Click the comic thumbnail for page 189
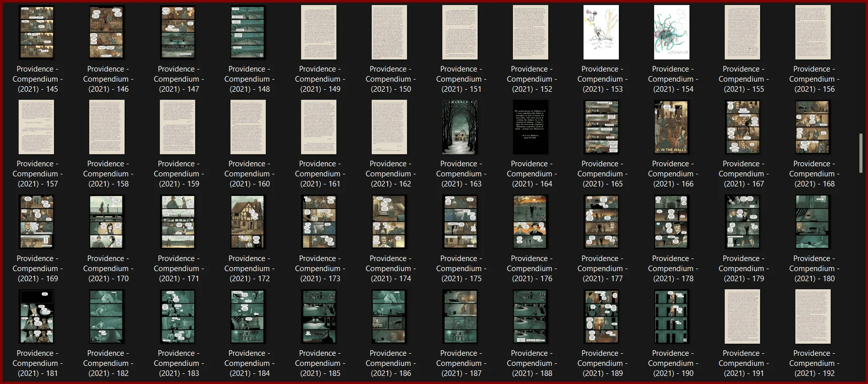868x384 pixels. click(x=601, y=316)
